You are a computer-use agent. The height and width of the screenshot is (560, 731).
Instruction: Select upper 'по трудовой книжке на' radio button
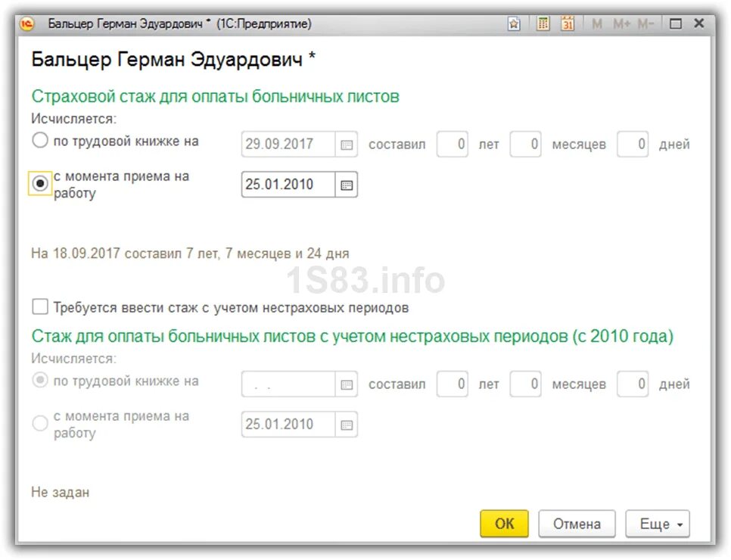pyautogui.click(x=40, y=140)
